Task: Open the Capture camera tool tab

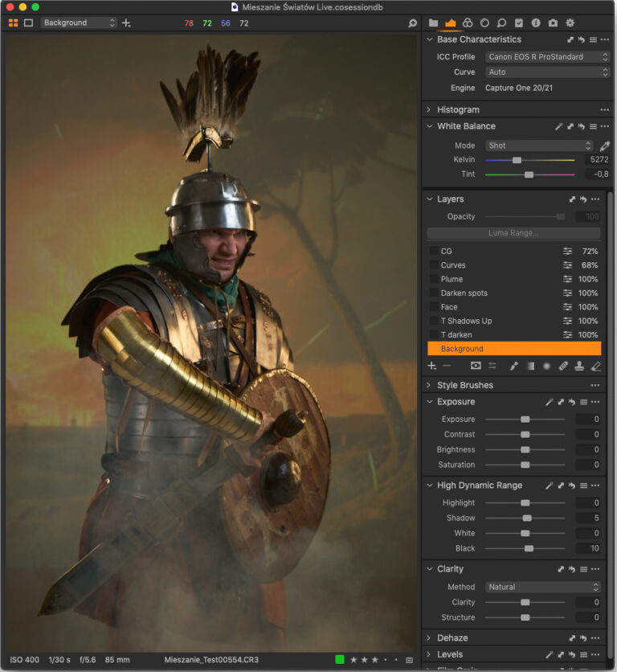Action: [x=553, y=23]
